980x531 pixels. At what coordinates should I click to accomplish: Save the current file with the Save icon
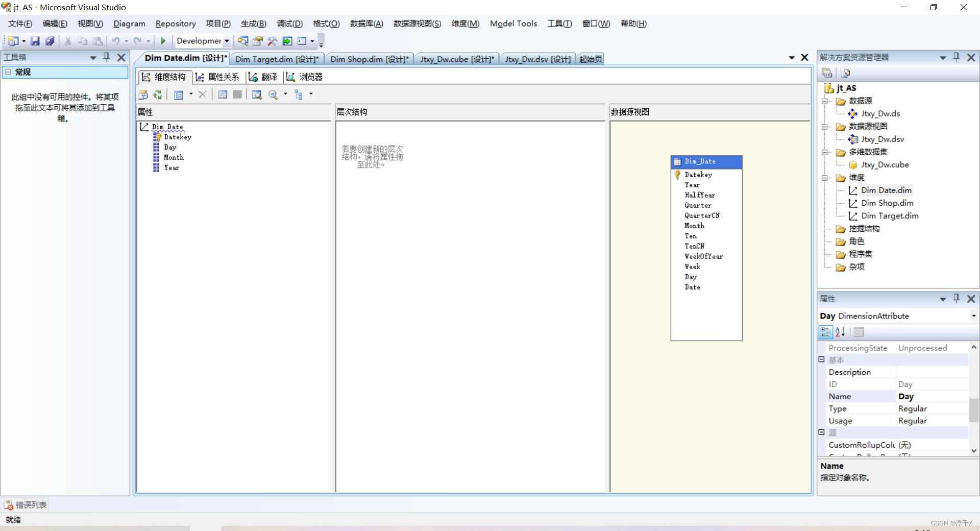point(35,41)
